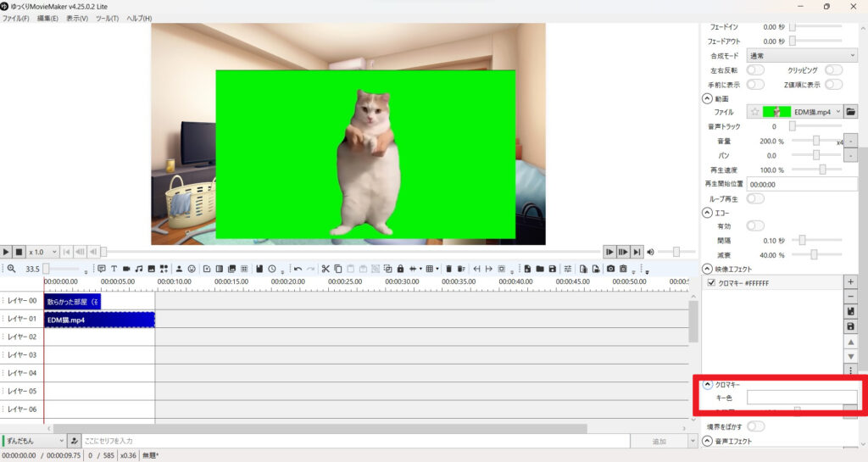
Task: Toggle the クリッピング switch
Action: (834, 70)
